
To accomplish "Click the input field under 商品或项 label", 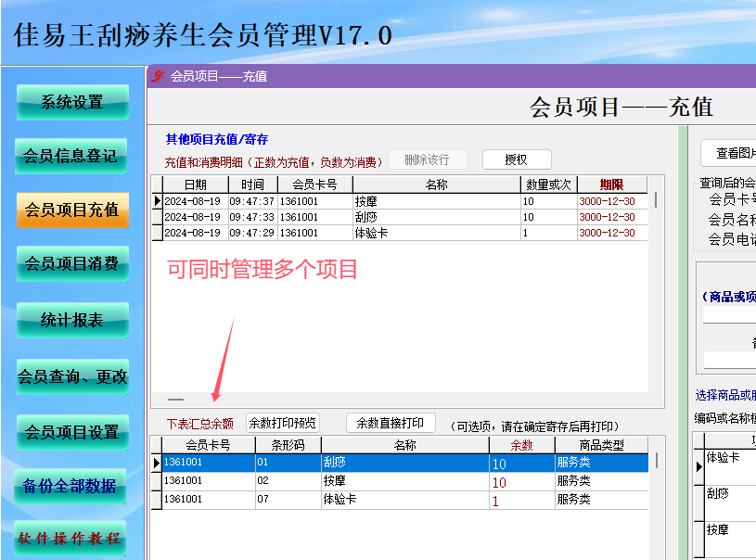I will point(729,314).
